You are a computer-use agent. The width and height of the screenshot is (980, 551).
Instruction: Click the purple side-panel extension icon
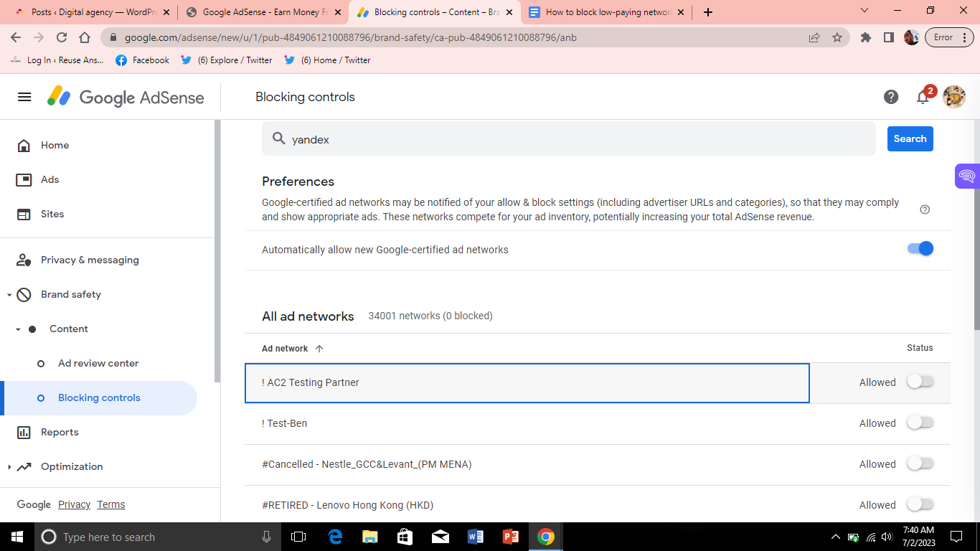coord(967,176)
